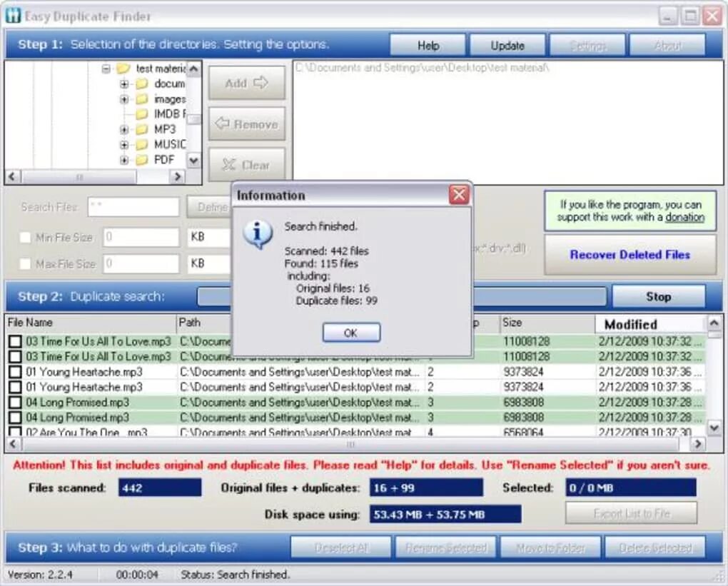The width and height of the screenshot is (728, 586).
Task: Open the Min File Size KB unit dropdown
Action: (209, 237)
